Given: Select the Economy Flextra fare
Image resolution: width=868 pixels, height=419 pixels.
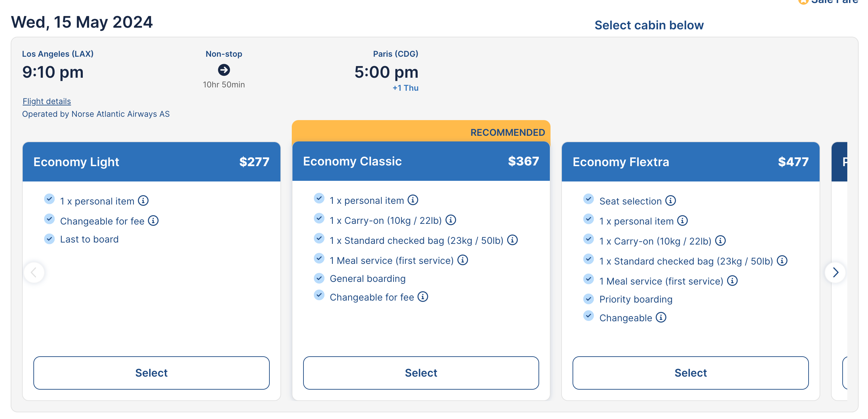Looking at the screenshot, I should [690, 373].
